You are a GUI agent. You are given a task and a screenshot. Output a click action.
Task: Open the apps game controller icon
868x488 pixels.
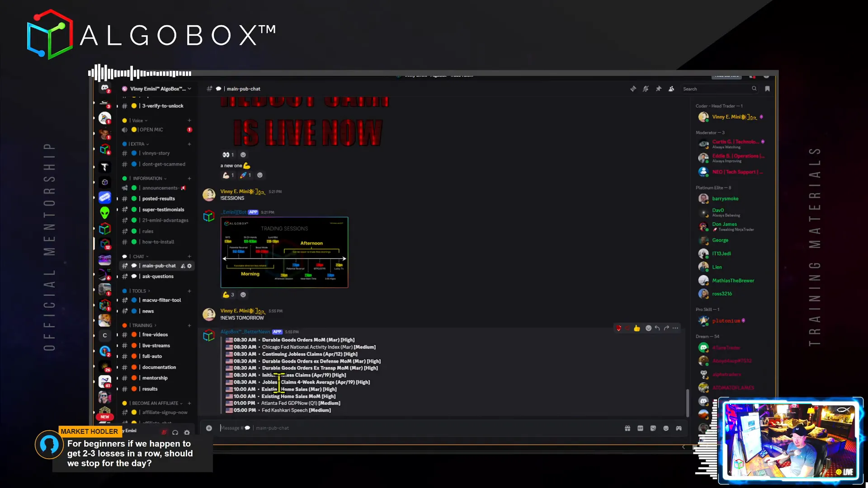[679, 428]
